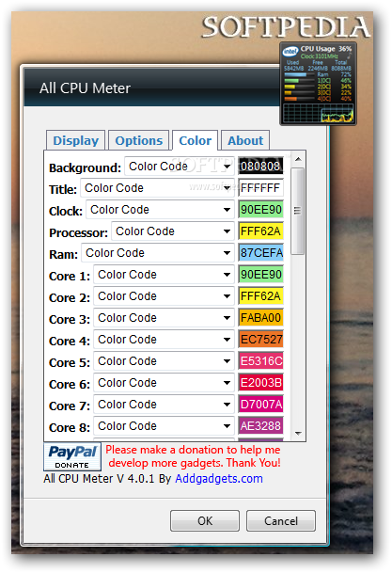This screenshot has width=392, height=573.
Task: Click the CPU usage graph on gadget
Action: [x=319, y=113]
